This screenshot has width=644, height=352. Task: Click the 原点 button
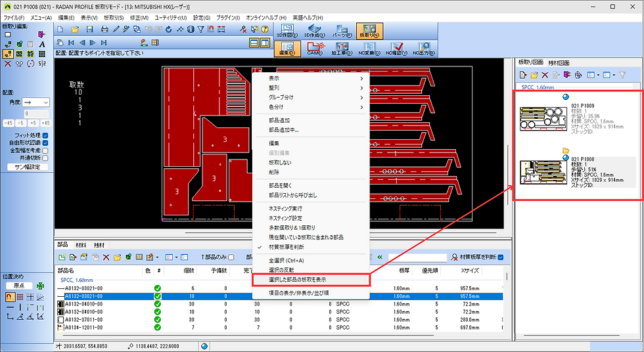[19, 286]
